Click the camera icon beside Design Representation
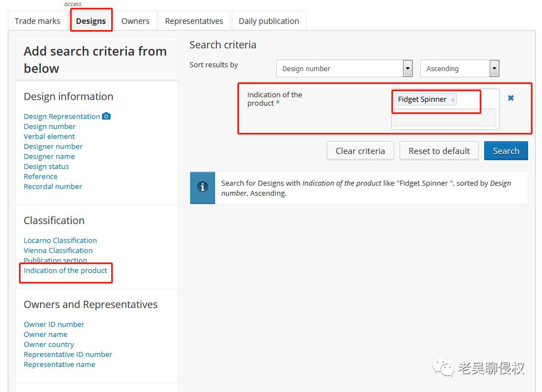The height and width of the screenshot is (392, 542). 106,116
